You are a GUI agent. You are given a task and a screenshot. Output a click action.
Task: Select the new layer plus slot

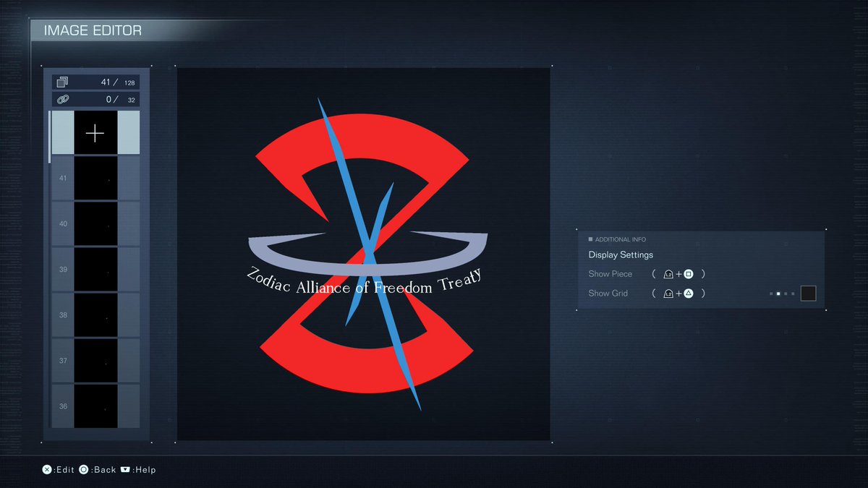click(95, 132)
